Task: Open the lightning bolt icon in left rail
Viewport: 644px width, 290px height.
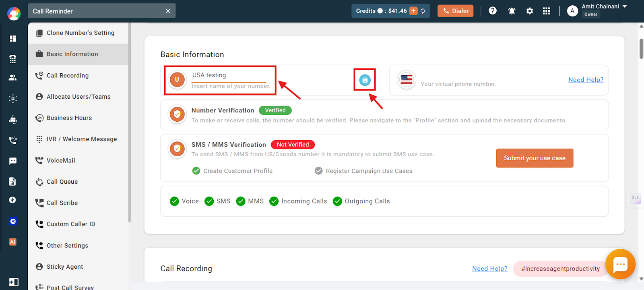Action: (x=13, y=200)
